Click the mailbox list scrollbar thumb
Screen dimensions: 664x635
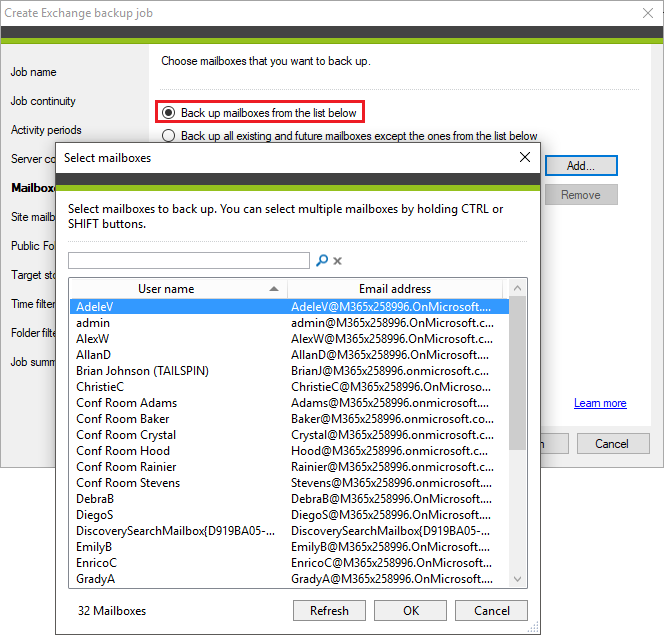[517, 373]
